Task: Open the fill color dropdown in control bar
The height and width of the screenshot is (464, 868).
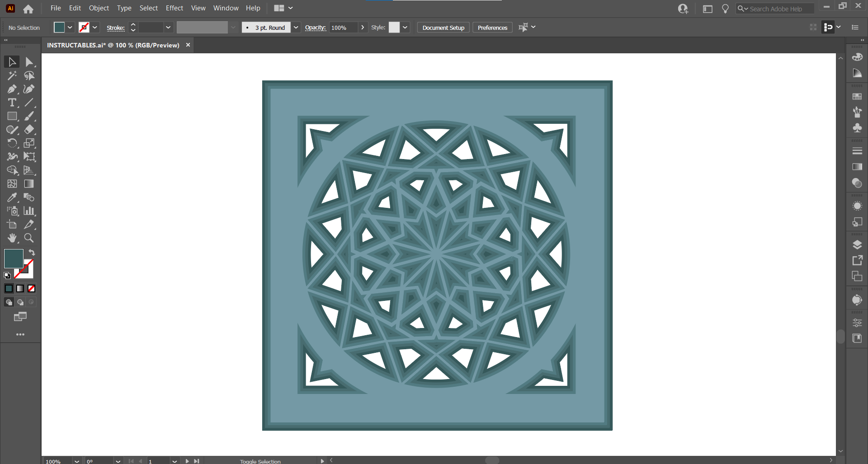Action: [70, 28]
